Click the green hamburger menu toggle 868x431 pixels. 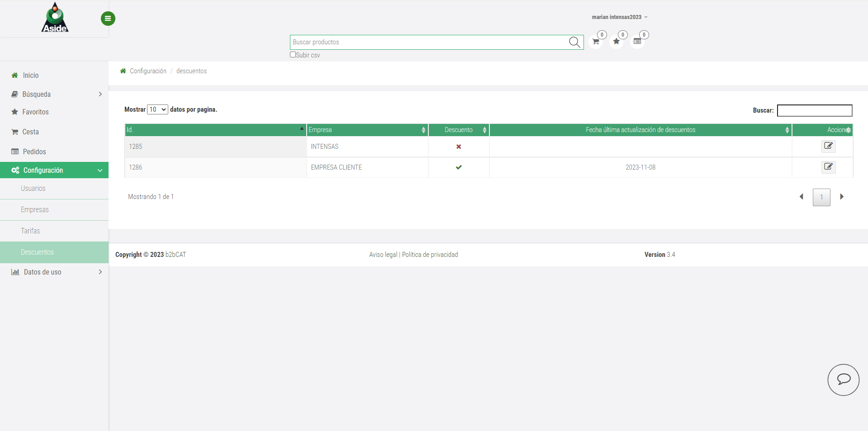[108, 19]
